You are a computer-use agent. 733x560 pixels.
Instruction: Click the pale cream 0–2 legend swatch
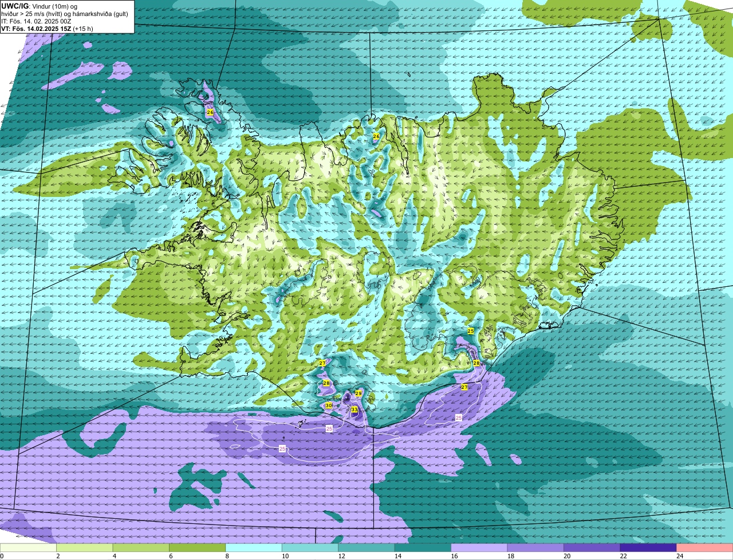pyautogui.click(x=29, y=548)
